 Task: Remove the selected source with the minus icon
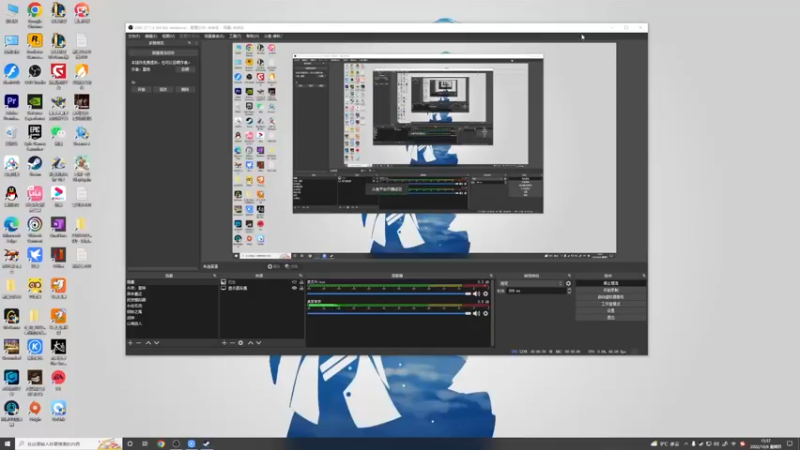[232, 343]
